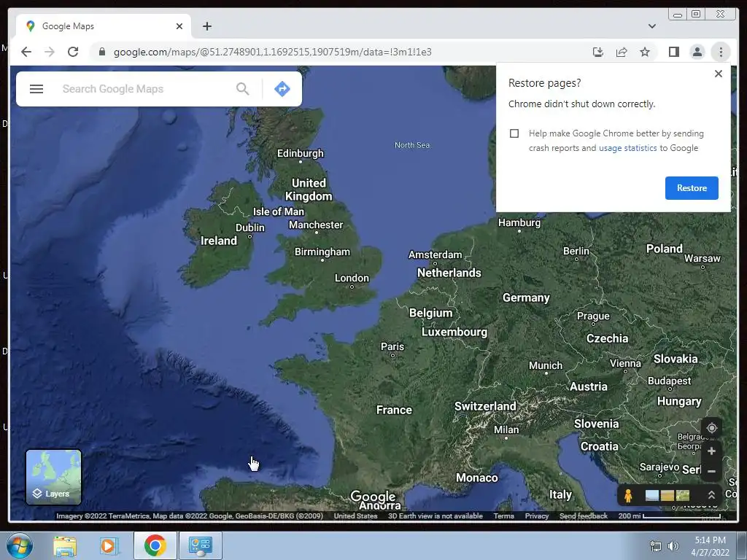Click the Berlin city label
Screen dimensions: 747x560
[x=576, y=251]
